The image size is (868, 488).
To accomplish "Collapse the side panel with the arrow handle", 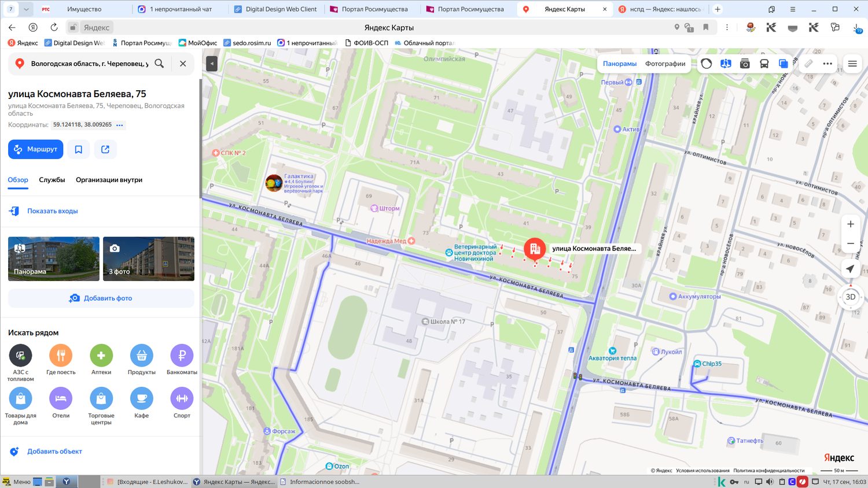I will [212, 64].
